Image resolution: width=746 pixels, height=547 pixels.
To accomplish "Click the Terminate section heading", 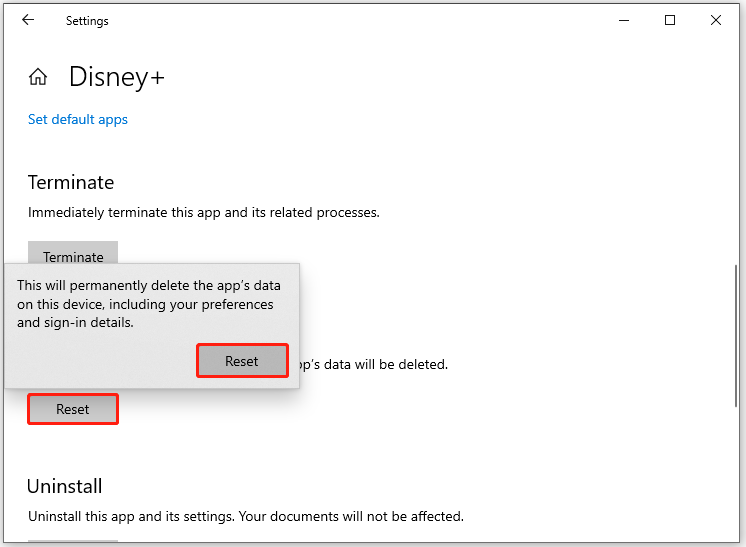I will click(x=71, y=183).
